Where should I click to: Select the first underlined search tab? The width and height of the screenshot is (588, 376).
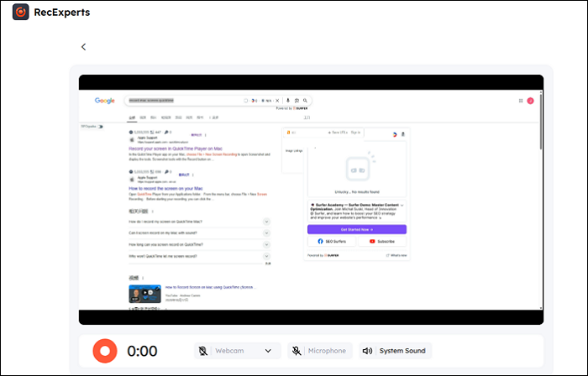coord(132,117)
